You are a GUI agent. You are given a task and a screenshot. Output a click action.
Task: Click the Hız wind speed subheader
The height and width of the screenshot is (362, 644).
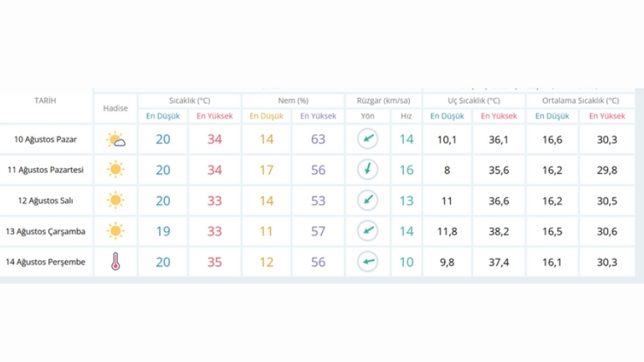tap(406, 116)
